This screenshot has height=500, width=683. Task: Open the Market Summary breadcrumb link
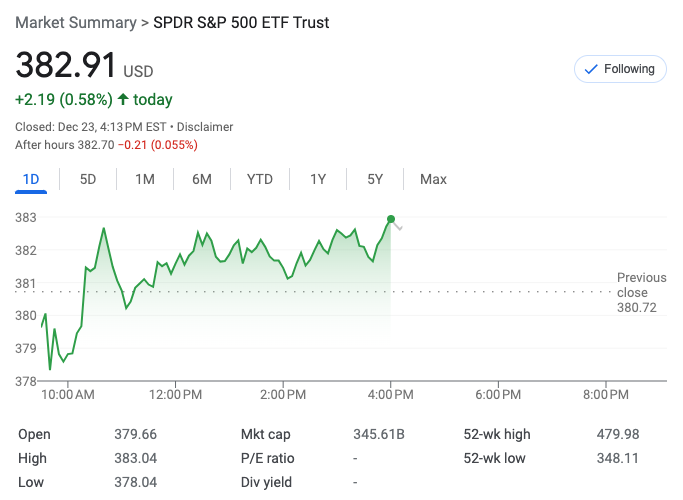76,22
